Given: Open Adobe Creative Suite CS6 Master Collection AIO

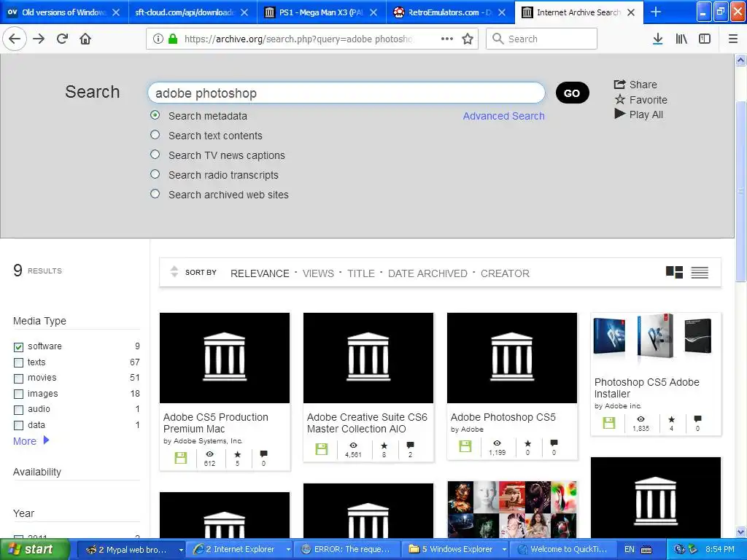Looking at the screenshot, I should coord(367,423).
